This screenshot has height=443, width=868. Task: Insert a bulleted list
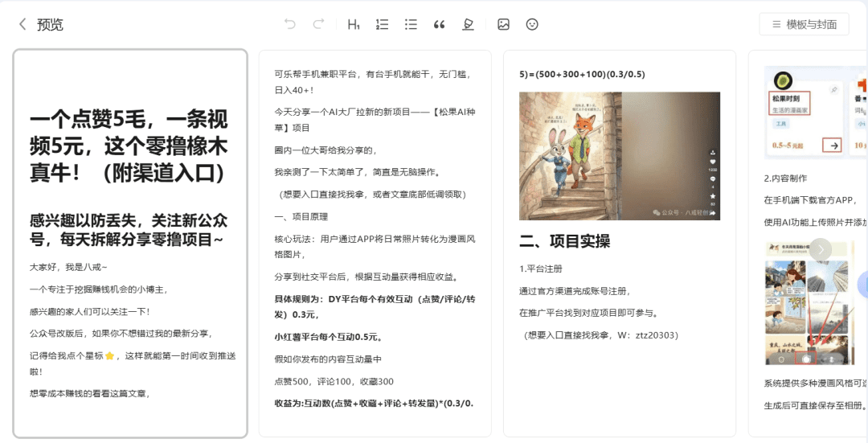(411, 24)
